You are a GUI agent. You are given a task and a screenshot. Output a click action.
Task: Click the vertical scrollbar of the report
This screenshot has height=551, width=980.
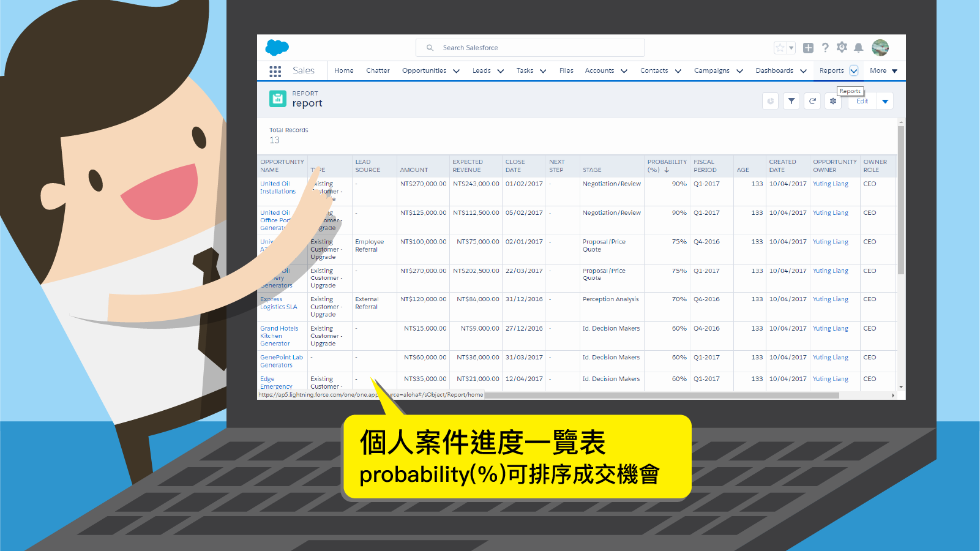(901, 200)
